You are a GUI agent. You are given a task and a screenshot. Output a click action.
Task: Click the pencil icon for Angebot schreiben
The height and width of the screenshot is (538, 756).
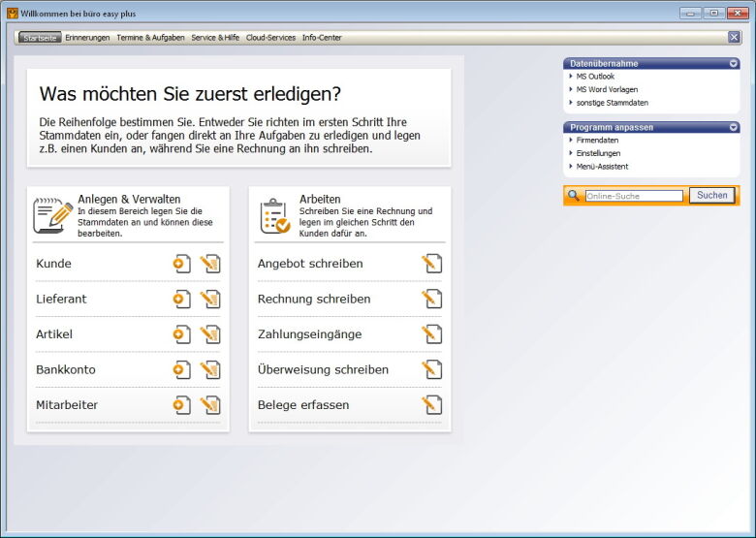click(x=432, y=264)
